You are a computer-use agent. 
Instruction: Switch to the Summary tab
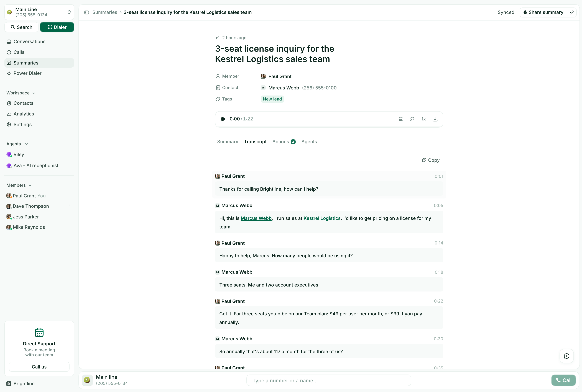point(227,142)
